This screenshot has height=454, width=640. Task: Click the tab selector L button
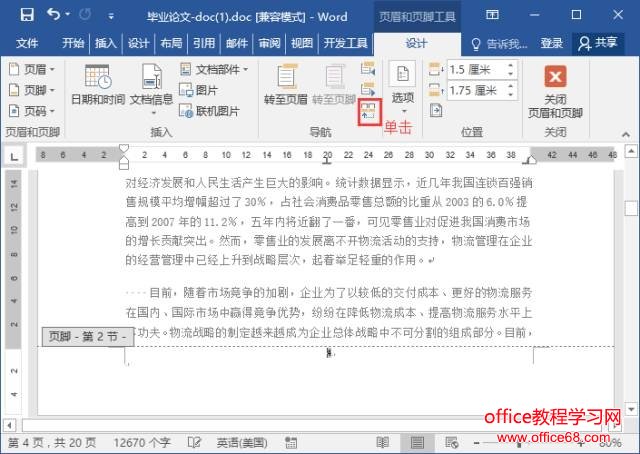[x=14, y=156]
